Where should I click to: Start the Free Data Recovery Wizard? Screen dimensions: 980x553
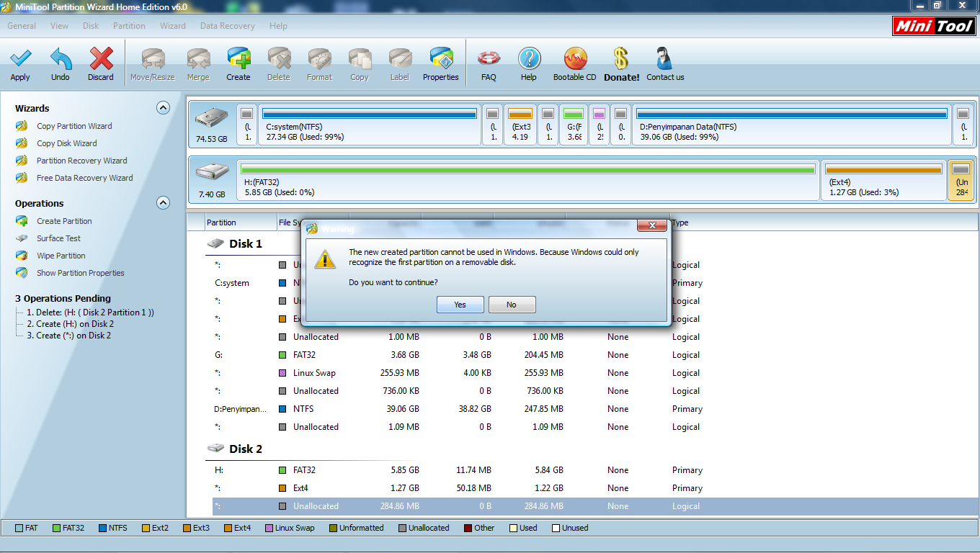[x=84, y=178]
